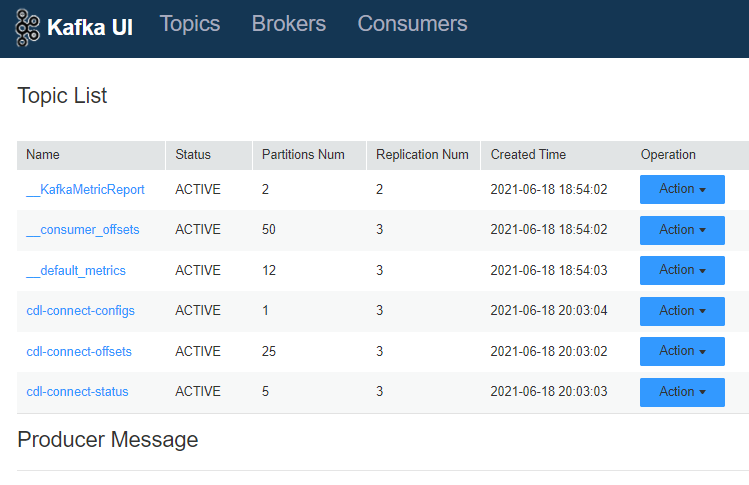Screen dimensions: 749x485
Task: Click the Kafka UI brand title
Action: tap(90, 27)
